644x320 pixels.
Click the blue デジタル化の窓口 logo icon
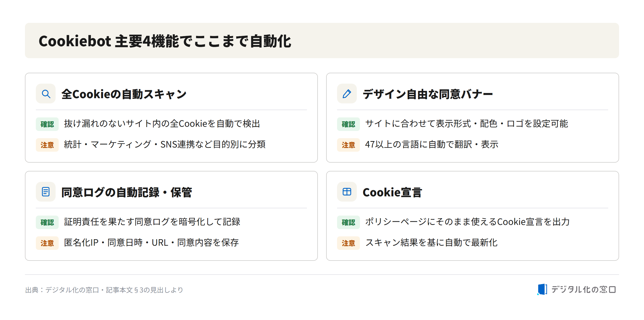pos(542,289)
